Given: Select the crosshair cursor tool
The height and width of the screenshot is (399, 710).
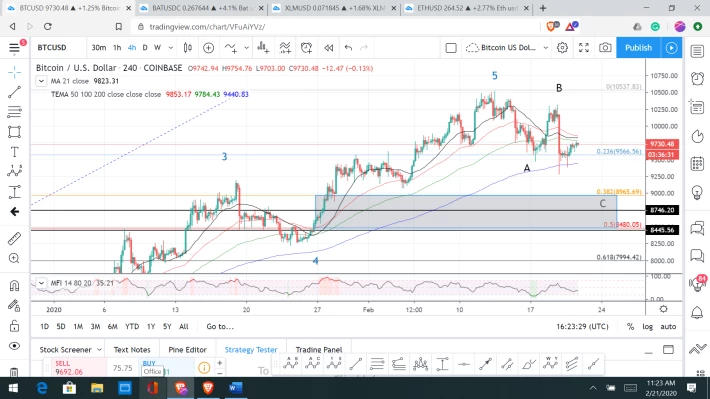Looking at the screenshot, I should pyautogui.click(x=14, y=72).
